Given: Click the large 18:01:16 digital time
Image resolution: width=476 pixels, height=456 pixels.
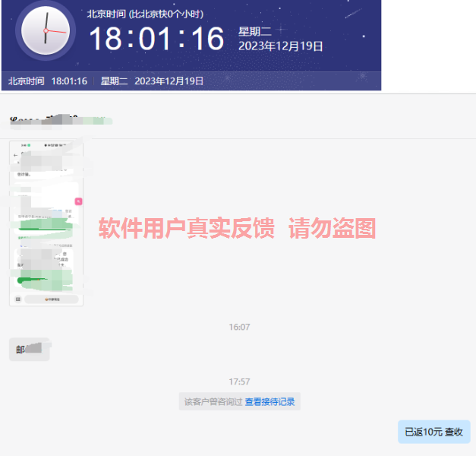Looking at the screenshot, I should [156, 39].
